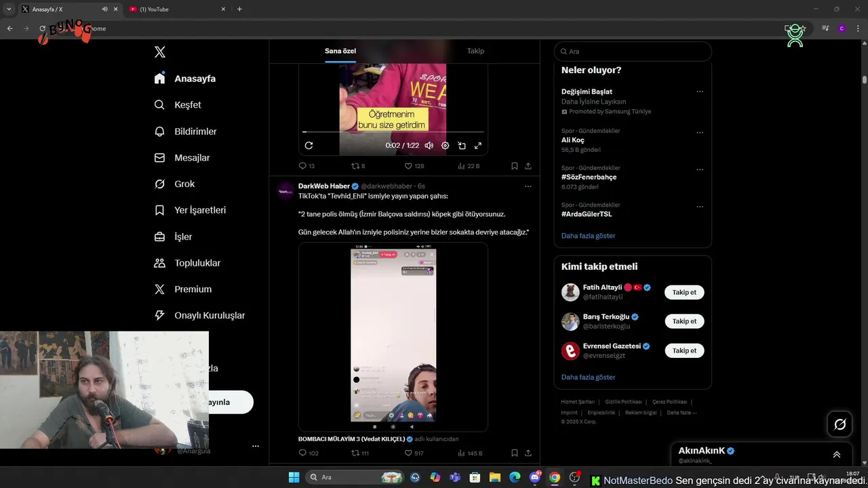Click the Premium X icon

coord(159,289)
